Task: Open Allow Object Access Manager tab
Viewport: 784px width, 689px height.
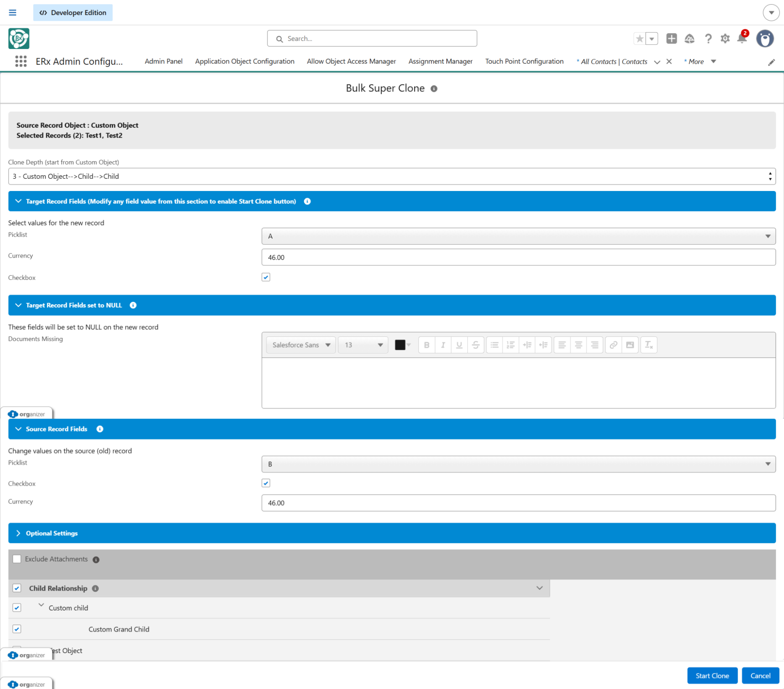Action: point(351,61)
